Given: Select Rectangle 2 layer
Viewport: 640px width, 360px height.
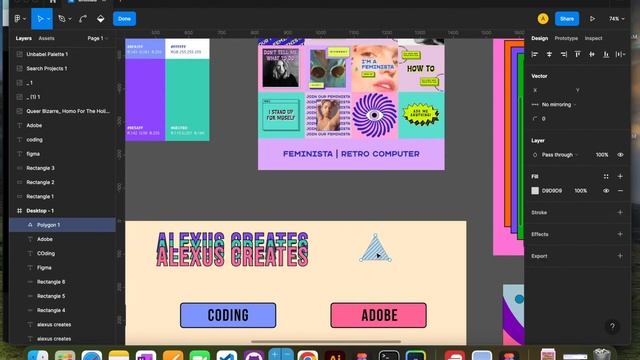Looking at the screenshot, I should 62,182.
